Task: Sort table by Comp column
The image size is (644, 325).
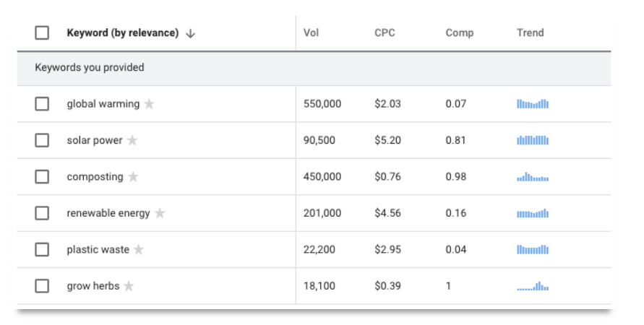Action: (x=460, y=32)
